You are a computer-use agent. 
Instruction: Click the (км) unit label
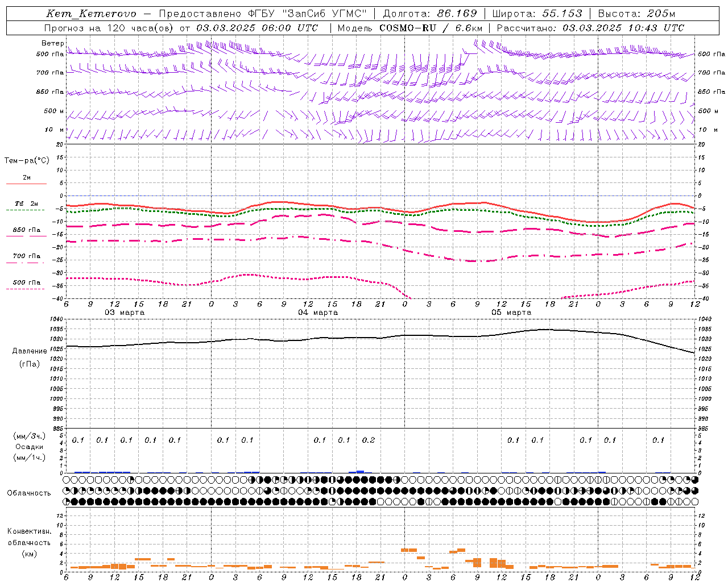click(29, 554)
